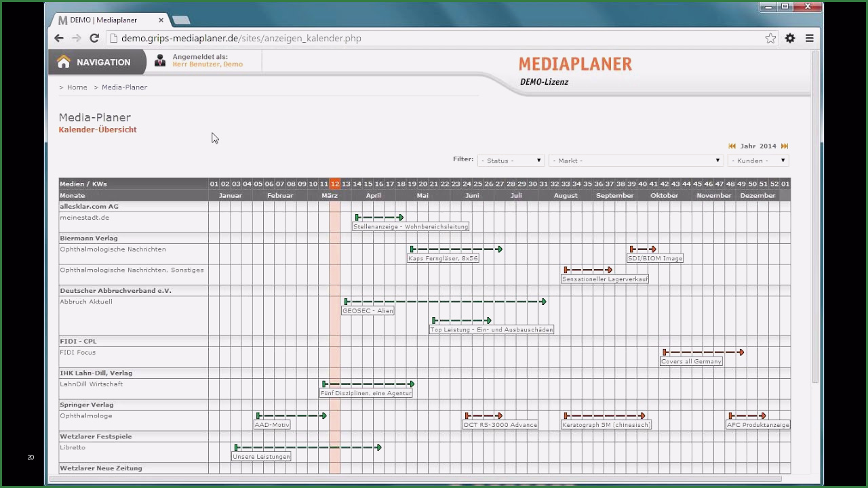Reload the page

click(x=94, y=39)
